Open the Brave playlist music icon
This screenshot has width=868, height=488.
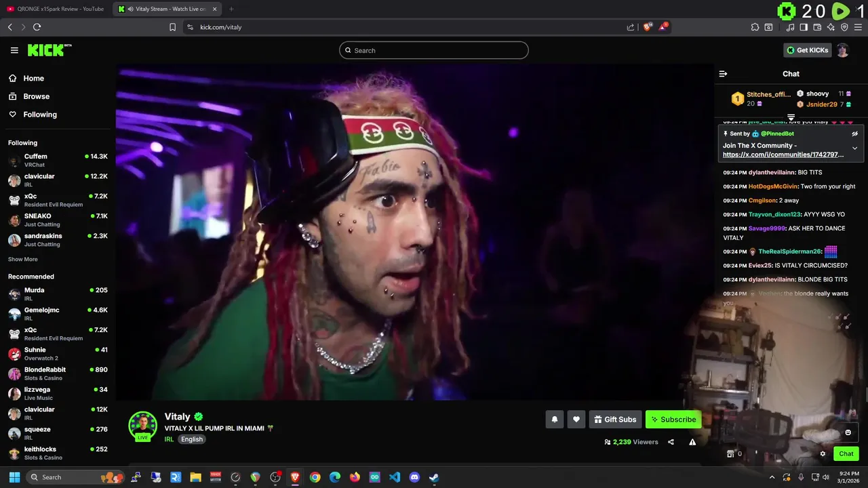[x=790, y=27]
